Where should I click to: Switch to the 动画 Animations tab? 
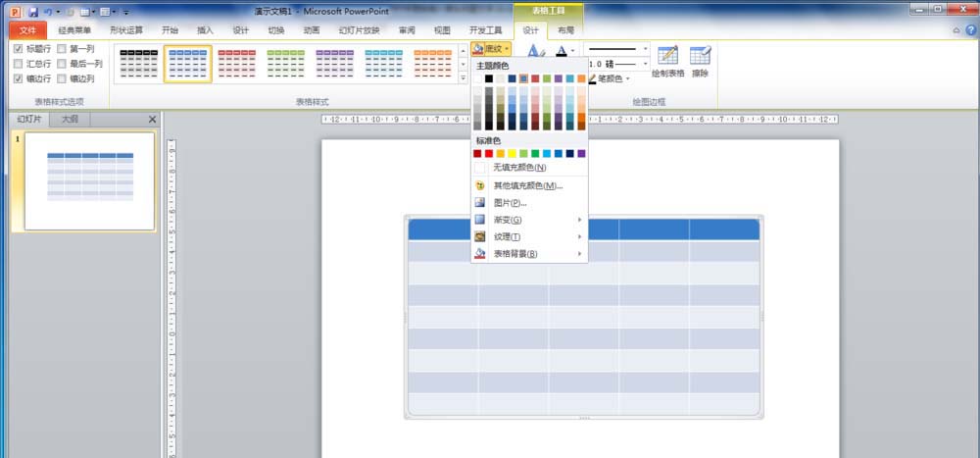(x=312, y=30)
